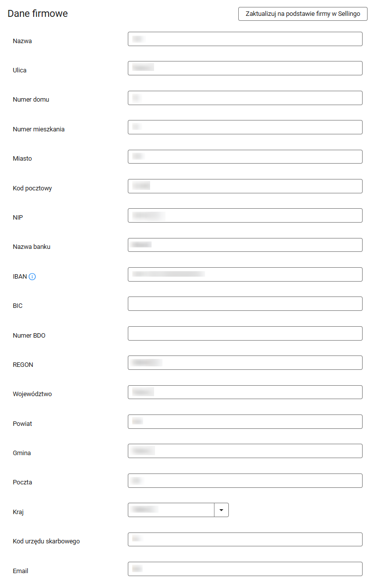
Task: Click into the Ulica field
Action: 245,68
